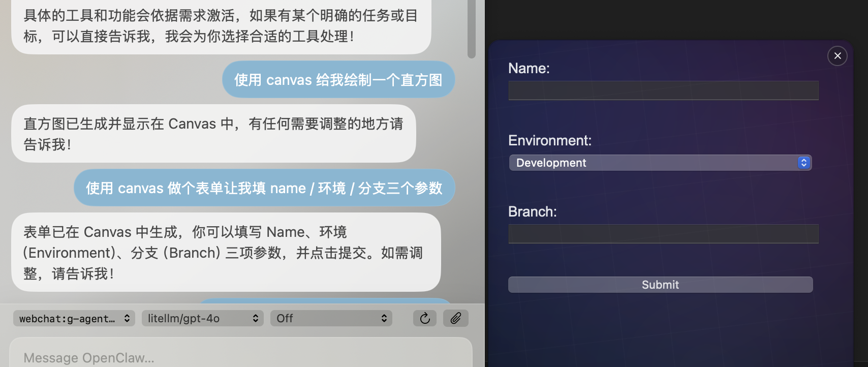Click the 'Name:' label in canvas
The image size is (868, 367).
point(529,68)
